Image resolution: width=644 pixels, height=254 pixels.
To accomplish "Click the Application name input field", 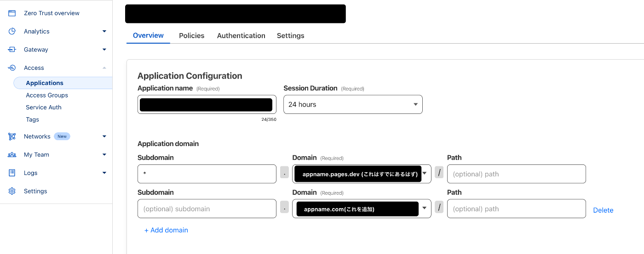I will pyautogui.click(x=207, y=104).
